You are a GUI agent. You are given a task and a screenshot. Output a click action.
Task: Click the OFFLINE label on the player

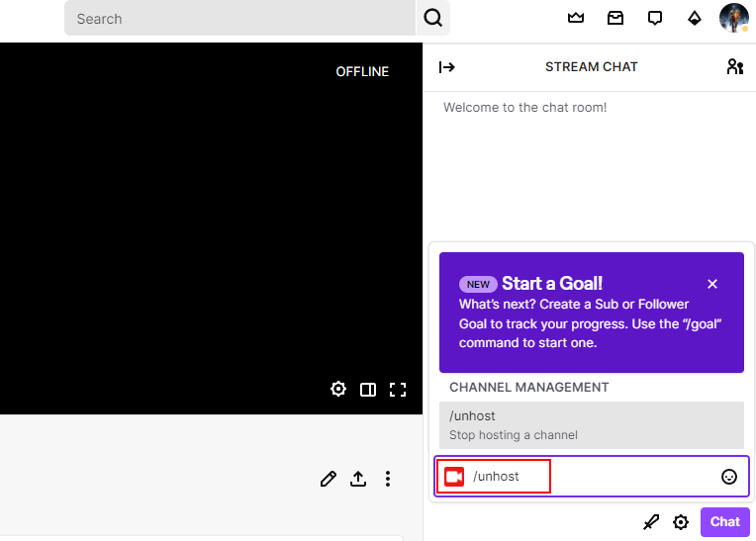coord(362,72)
